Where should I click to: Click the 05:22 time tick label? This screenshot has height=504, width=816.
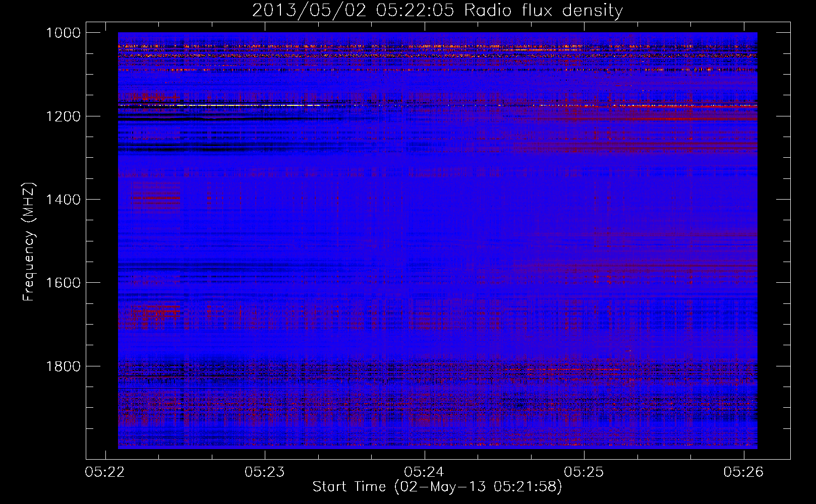pyautogui.click(x=105, y=472)
